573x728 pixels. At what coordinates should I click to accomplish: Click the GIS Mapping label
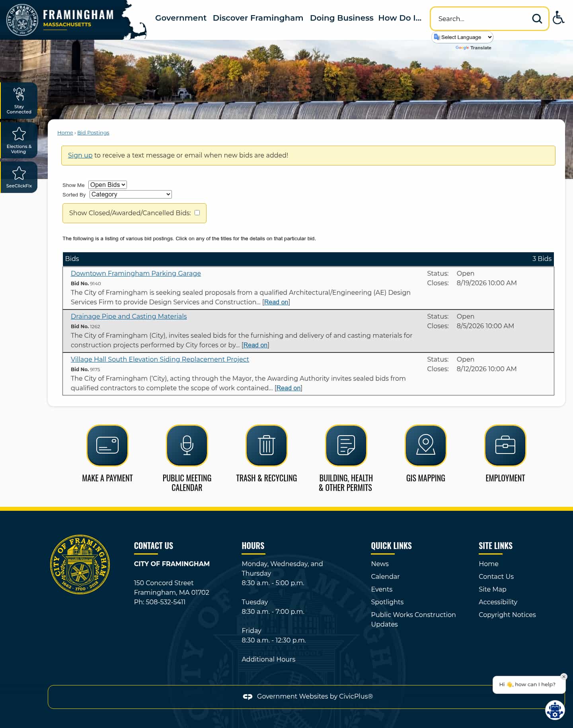(x=426, y=478)
